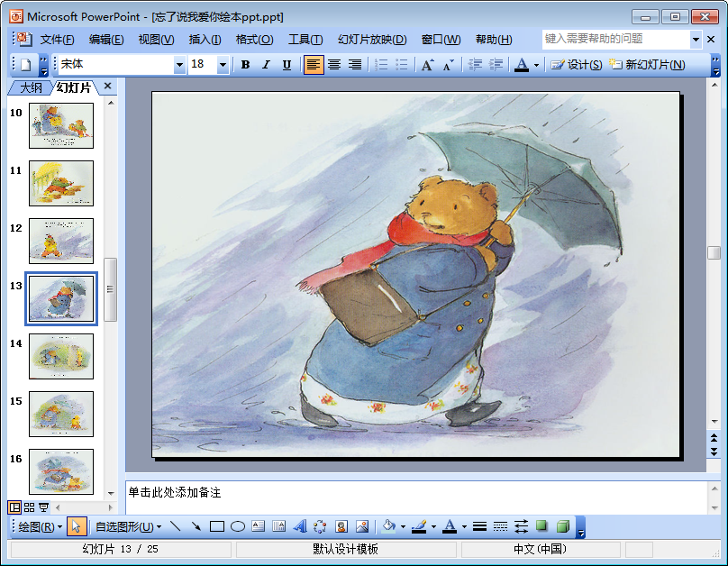The image size is (728, 566).
Task: Insert Diagram or Organization Chart icon
Action: (321, 526)
